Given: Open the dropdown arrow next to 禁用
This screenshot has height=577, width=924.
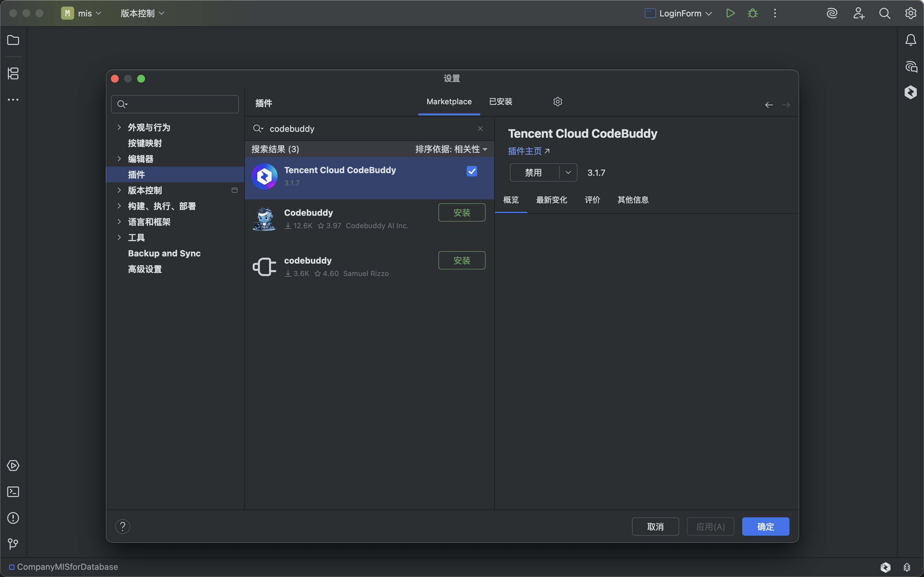Looking at the screenshot, I should (568, 172).
